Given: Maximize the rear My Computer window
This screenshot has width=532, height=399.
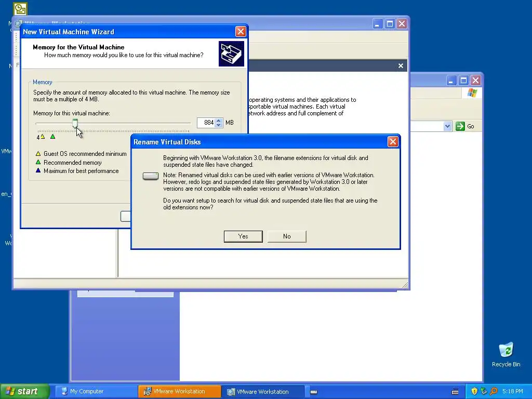Looking at the screenshot, I should [x=463, y=81].
